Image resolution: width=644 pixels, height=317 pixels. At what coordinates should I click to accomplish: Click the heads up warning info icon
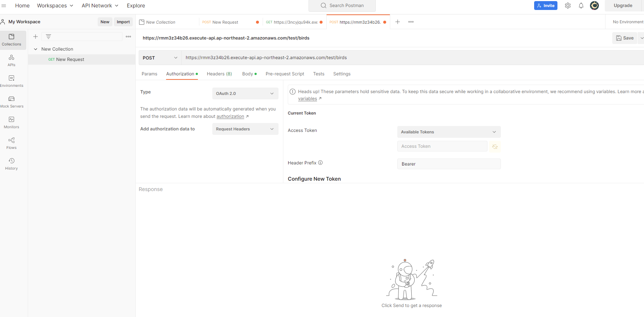point(293,92)
